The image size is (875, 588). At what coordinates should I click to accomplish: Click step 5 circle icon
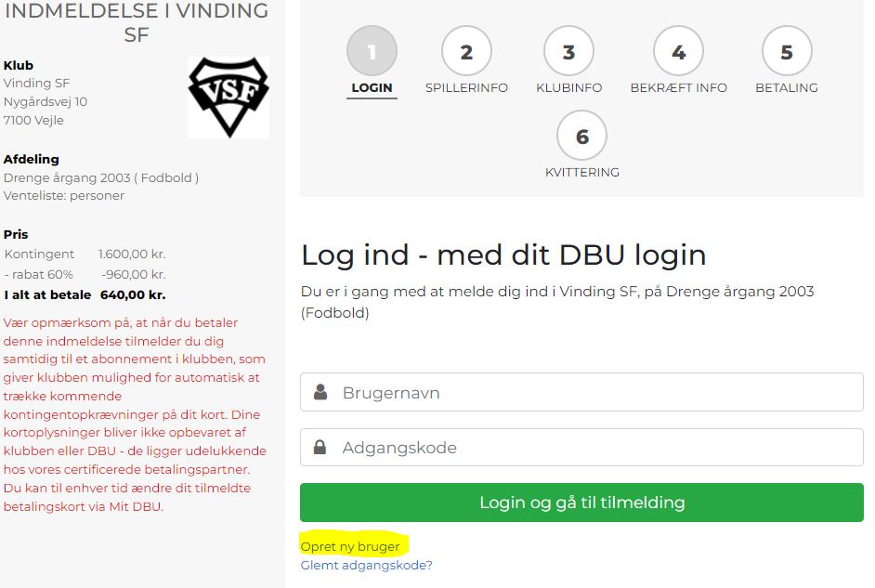pyautogui.click(x=787, y=51)
